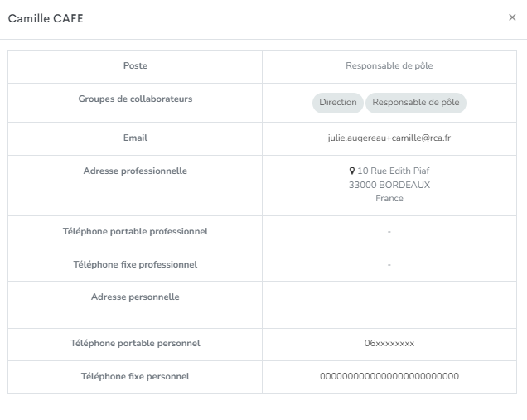Click the Téléphone portable professionnel label

click(x=135, y=231)
